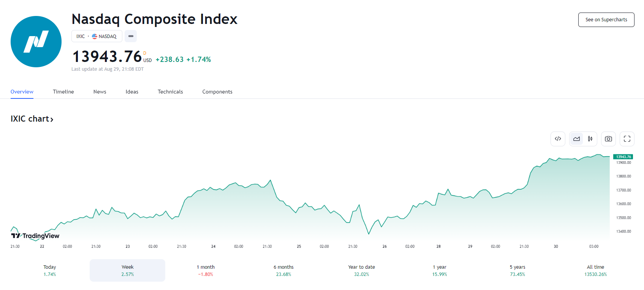Select the area chart type icon

click(x=576, y=139)
